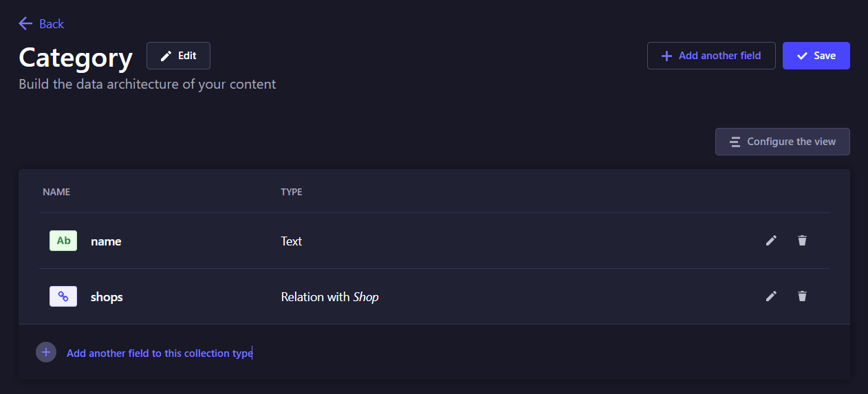Click the round plus icon below the table

pos(46,353)
